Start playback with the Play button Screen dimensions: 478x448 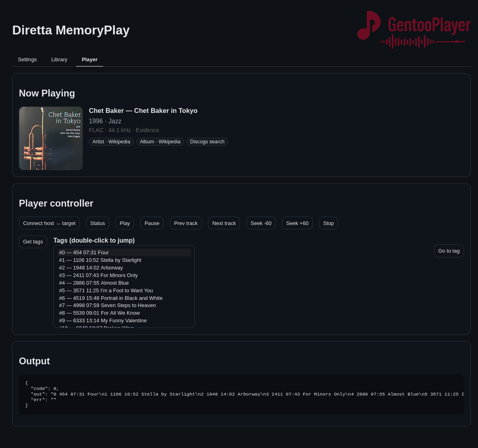pyautogui.click(x=125, y=223)
